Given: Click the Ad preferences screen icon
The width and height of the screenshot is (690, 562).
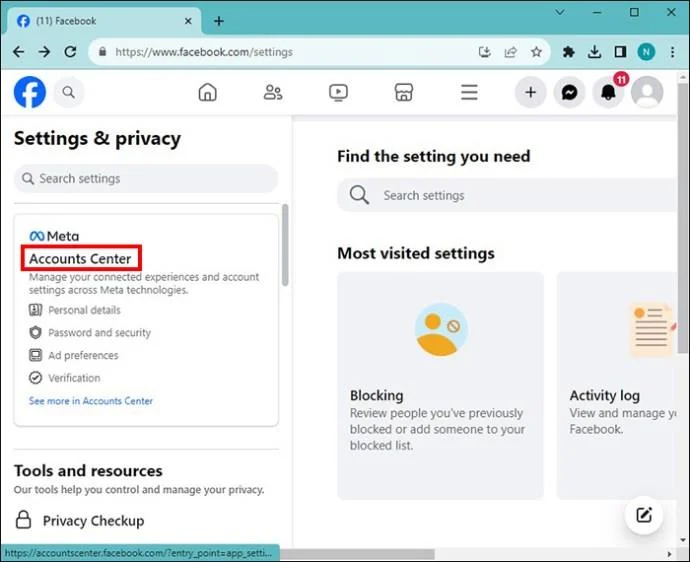Looking at the screenshot, I should coord(36,355).
